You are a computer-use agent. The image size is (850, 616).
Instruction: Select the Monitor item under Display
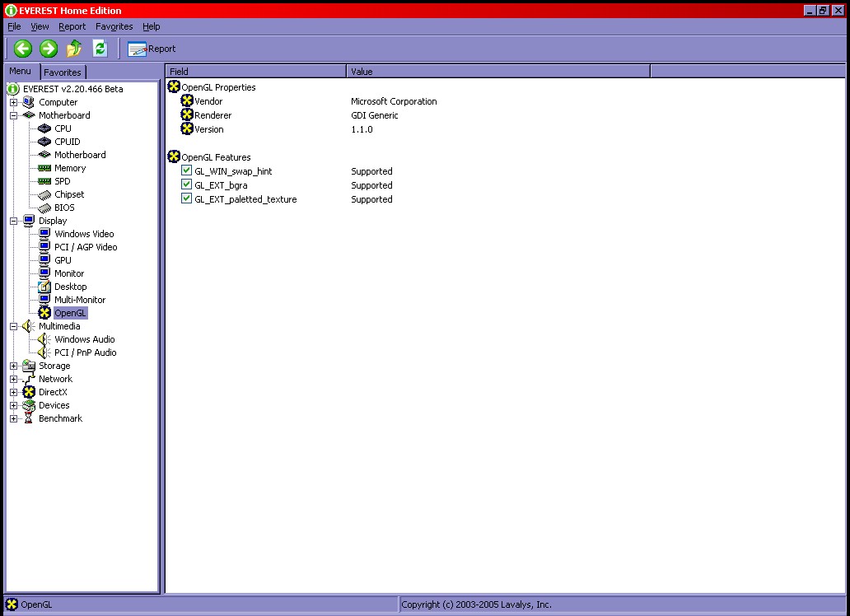69,273
